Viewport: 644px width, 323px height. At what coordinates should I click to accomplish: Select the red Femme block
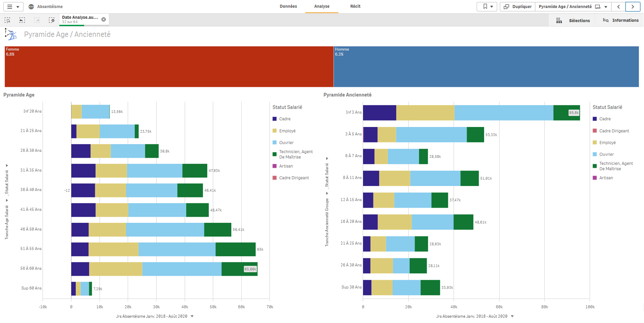(x=169, y=67)
